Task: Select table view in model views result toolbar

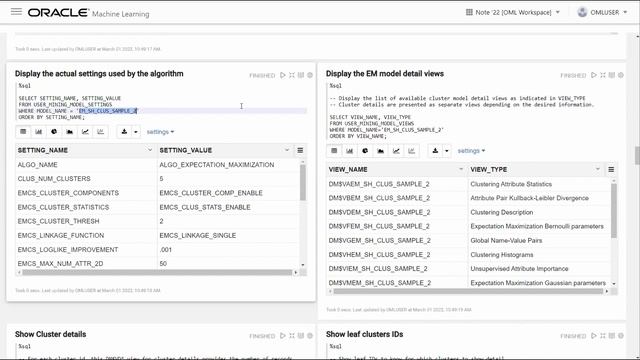Action: [x=334, y=151]
